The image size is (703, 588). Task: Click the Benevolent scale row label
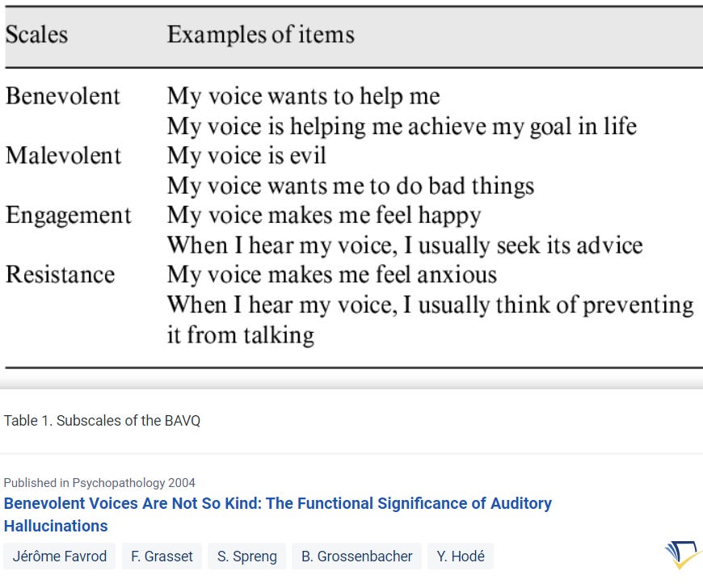(x=63, y=96)
